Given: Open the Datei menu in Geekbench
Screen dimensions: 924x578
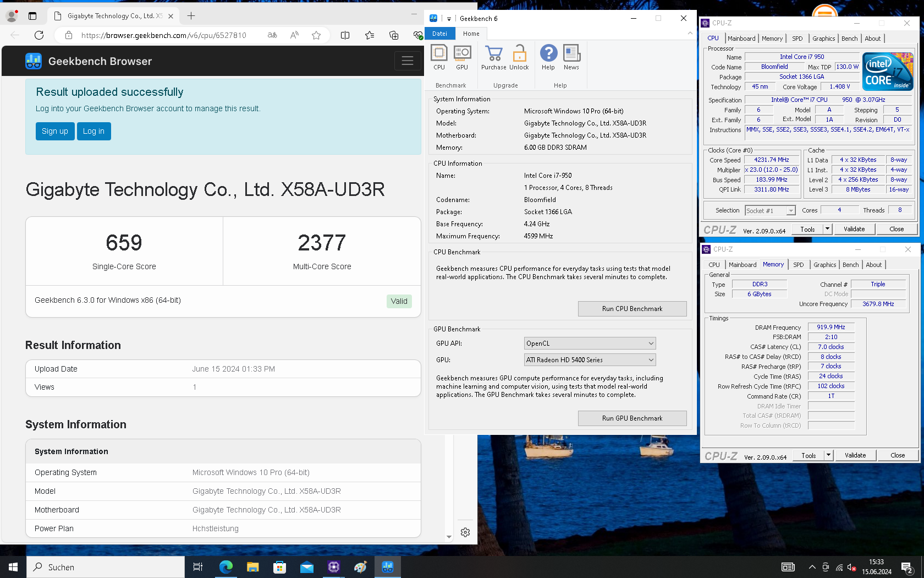Looking at the screenshot, I should click(x=439, y=34).
